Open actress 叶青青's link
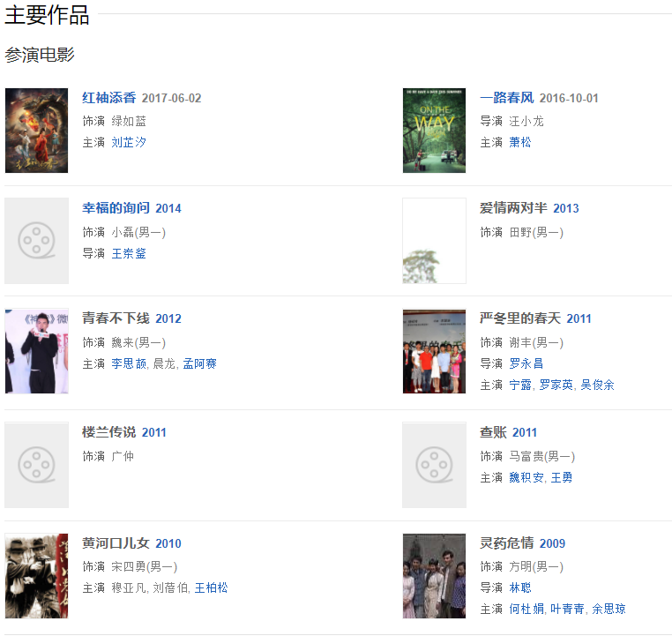The image size is (672, 636). (x=567, y=609)
